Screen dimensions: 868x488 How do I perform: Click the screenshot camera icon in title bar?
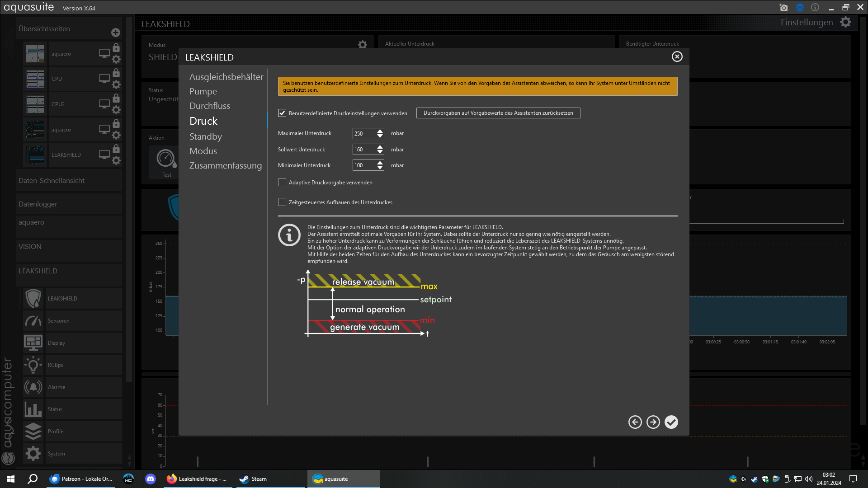click(x=783, y=8)
